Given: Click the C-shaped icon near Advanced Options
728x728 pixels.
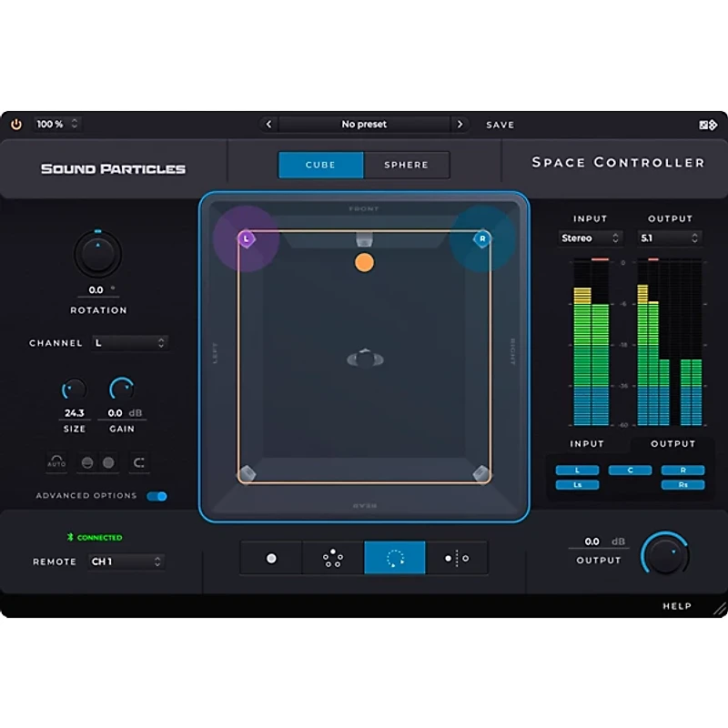Looking at the screenshot, I should 138,462.
